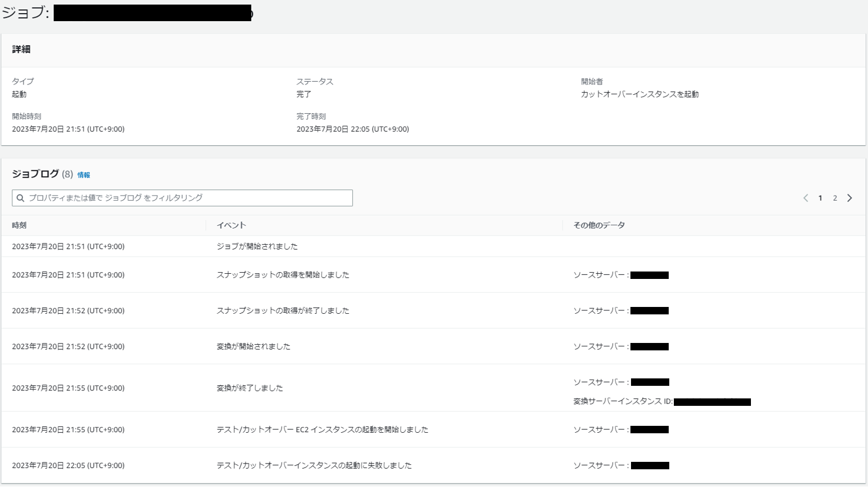Click ソースサーバー in 失敗しました row

pyautogui.click(x=601, y=466)
